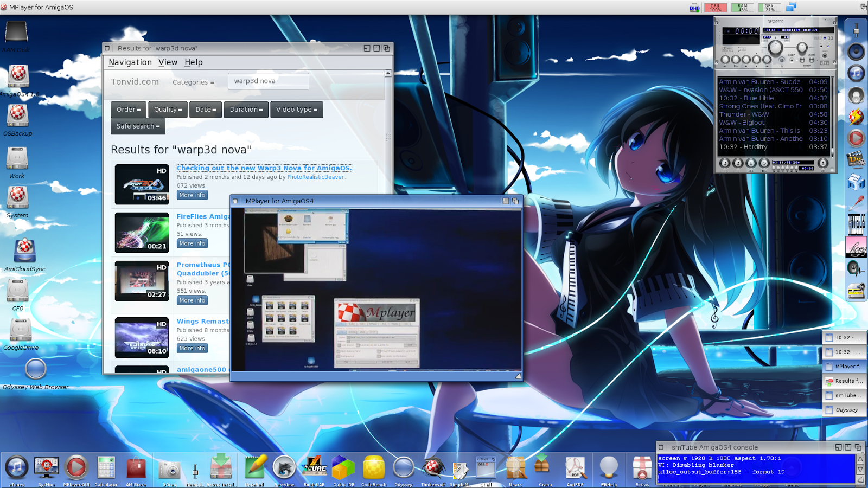This screenshot has height=488, width=868.
Task: Open the FireFlies 00:21 video thumbnail
Action: pos(142,233)
